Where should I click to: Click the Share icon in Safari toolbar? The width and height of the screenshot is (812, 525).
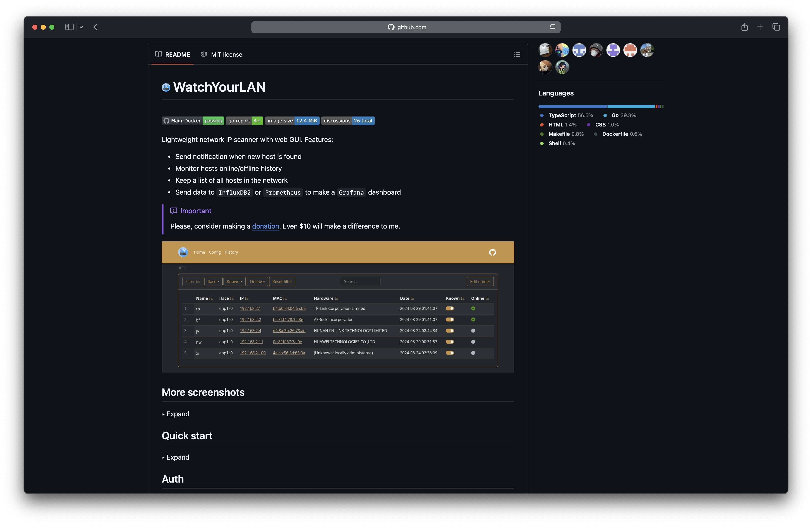tap(744, 27)
